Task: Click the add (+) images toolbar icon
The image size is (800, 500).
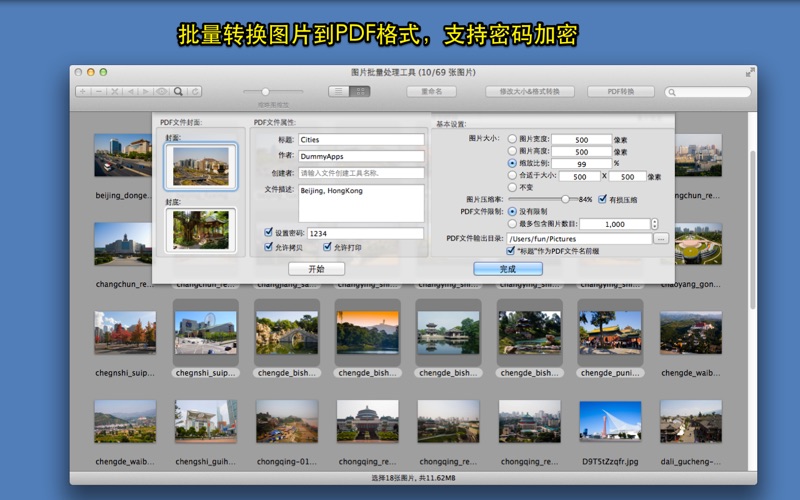Action: (83, 91)
